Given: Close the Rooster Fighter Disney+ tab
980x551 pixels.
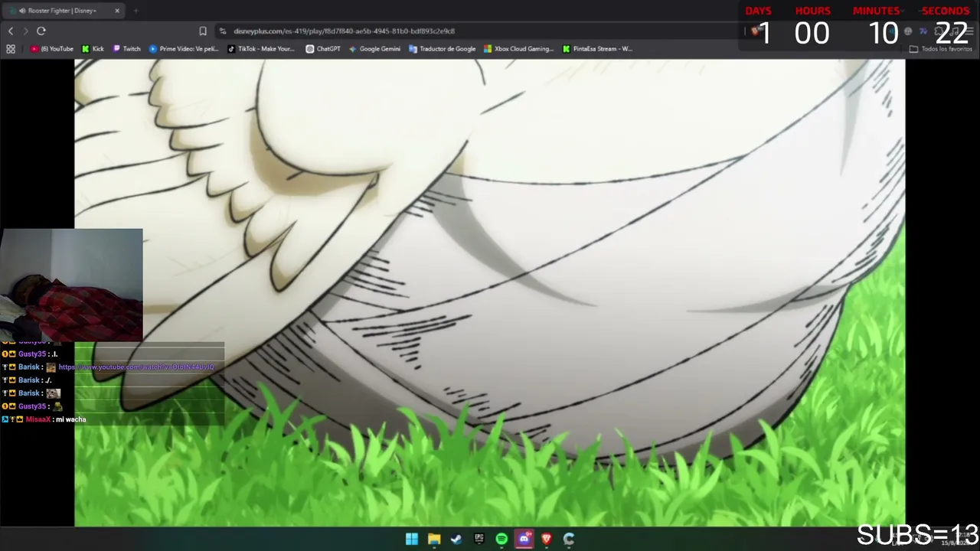Looking at the screenshot, I should point(117,11).
